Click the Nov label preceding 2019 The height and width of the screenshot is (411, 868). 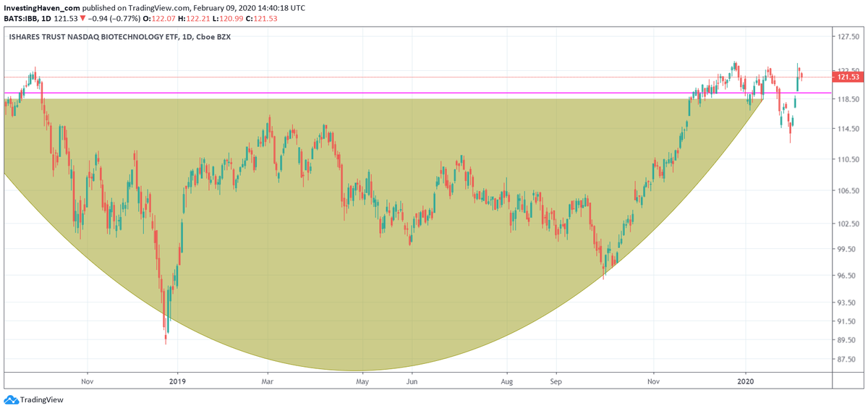[88, 380]
